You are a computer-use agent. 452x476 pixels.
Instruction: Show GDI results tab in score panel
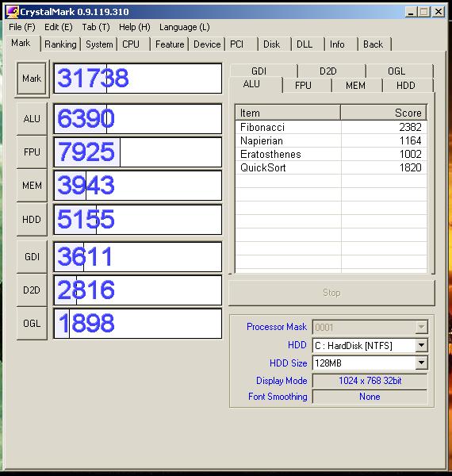(263, 71)
